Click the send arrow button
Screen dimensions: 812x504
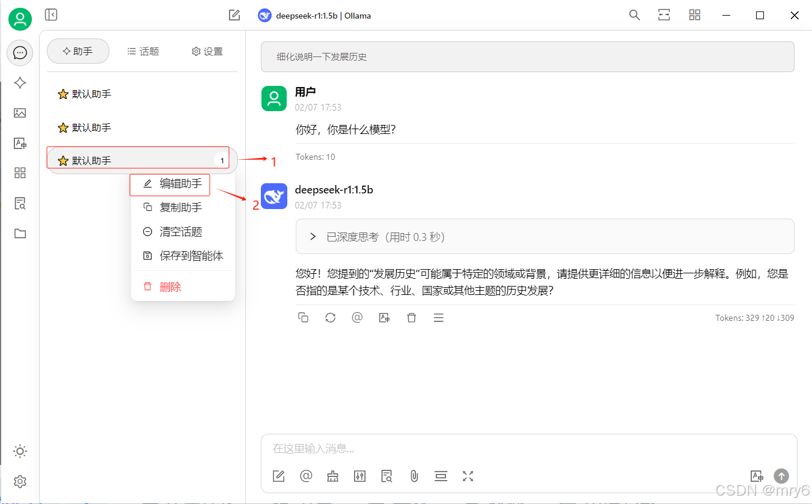tap(781, 476)
